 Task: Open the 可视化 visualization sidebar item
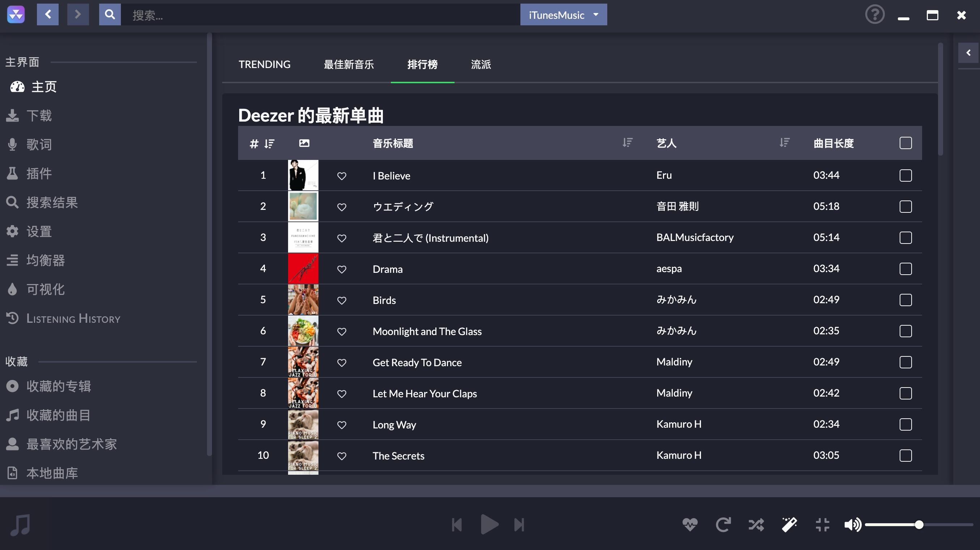click(35, 289)
